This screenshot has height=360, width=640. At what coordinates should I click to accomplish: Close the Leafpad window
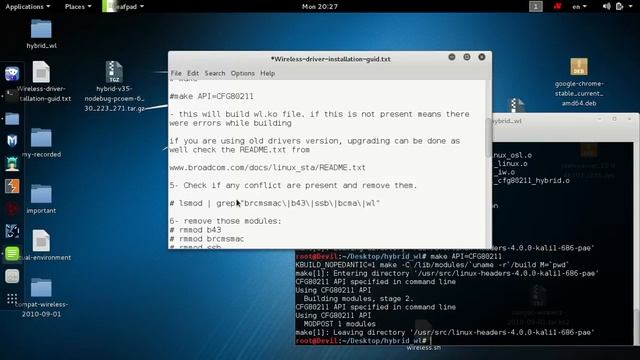pyautogui.click(x=482, y=57)
